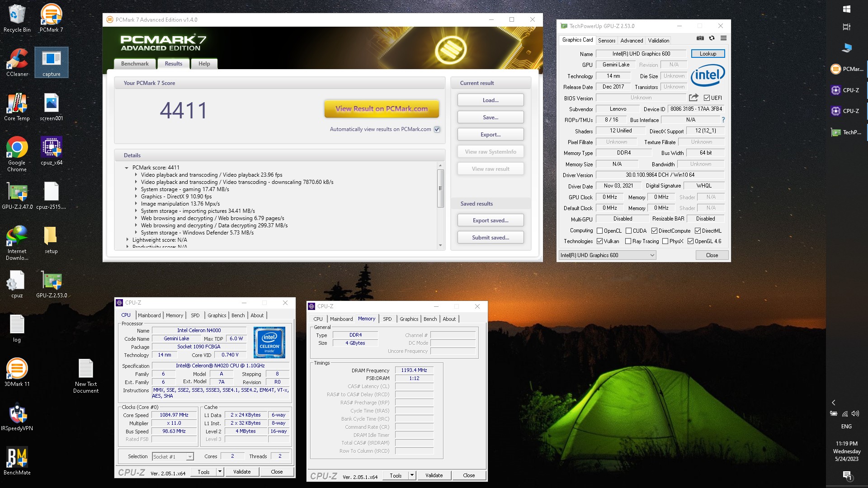Click View Result on PCMark.com button
Screen dimensions: 868x488
tap(382, 109)
